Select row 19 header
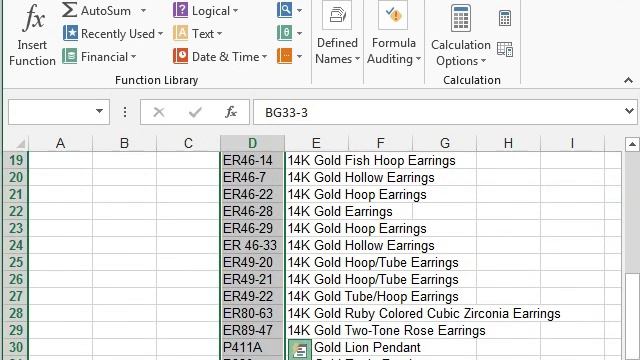 coord(16,160)
